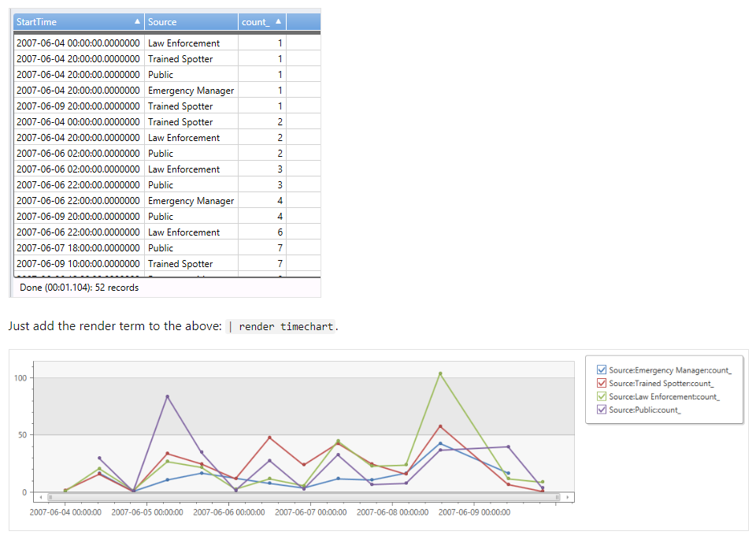Select the Emergency Manager series highest point
Screen dimensions: 756x535
(x=440, y=444)
